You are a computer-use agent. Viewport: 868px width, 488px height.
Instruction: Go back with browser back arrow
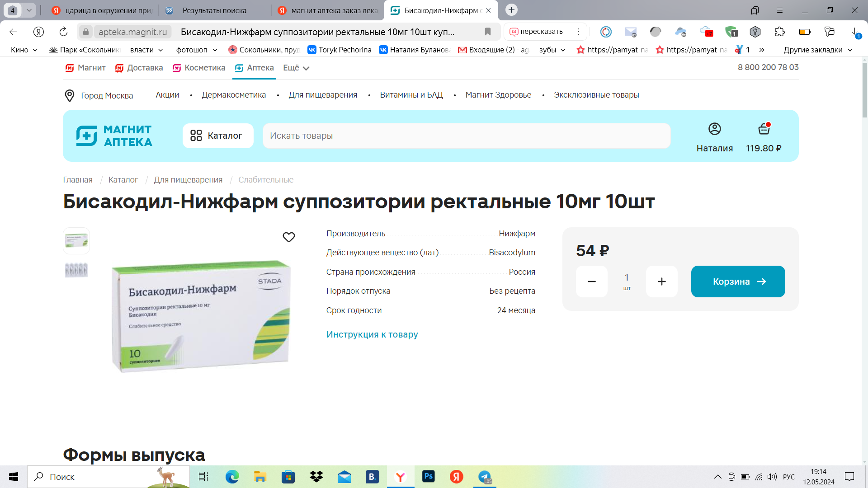tap(14, 32)
